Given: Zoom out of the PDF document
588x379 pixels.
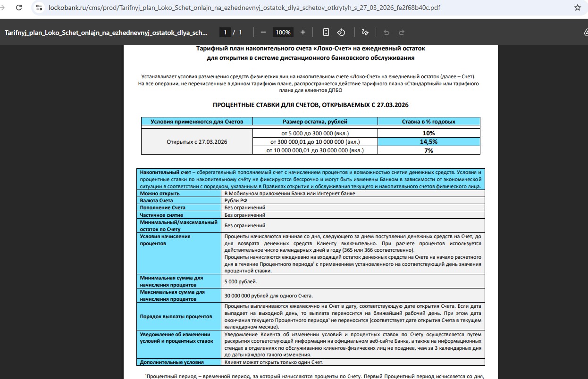Looking at the screenshot, I should click(x=263, y=32).
